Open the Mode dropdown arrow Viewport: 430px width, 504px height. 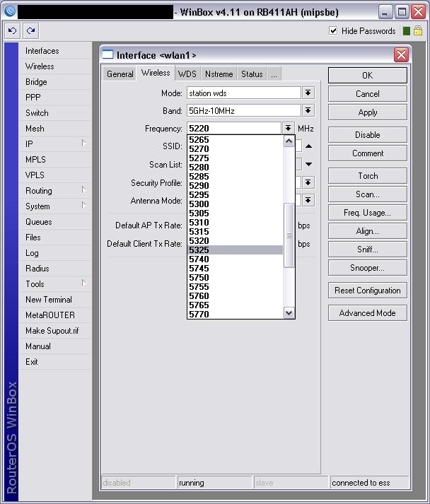308,93
